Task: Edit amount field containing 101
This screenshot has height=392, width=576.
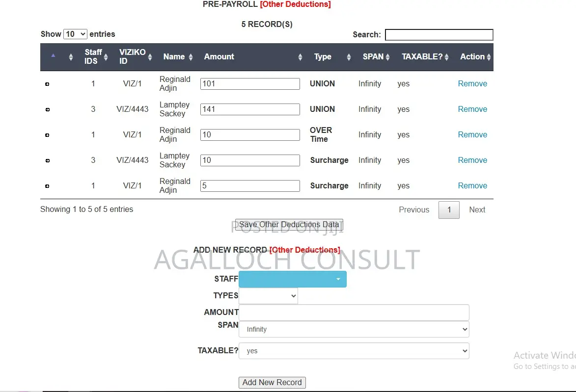Action: click(250, 84)
